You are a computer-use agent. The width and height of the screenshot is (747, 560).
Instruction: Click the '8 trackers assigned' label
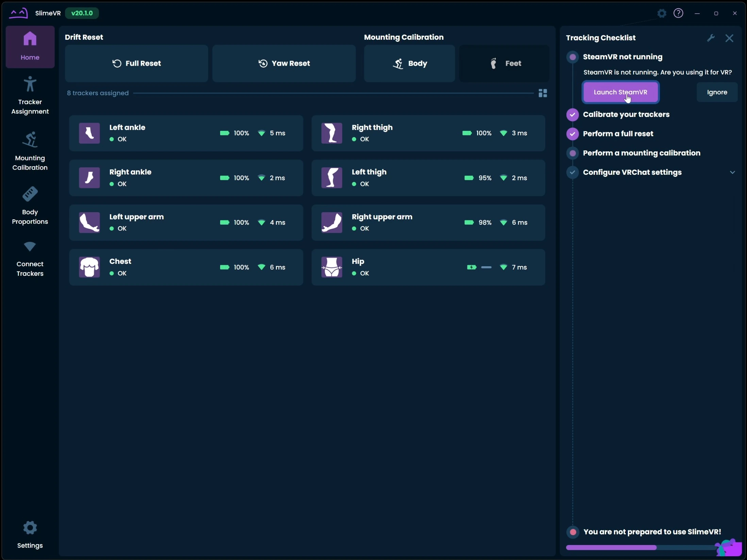point(98,93)
